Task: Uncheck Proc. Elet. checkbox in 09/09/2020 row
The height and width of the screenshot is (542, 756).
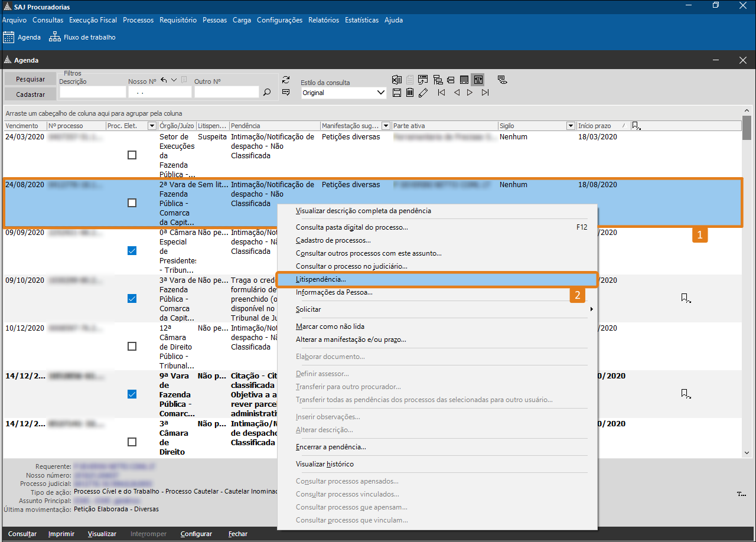Action: 132,250
